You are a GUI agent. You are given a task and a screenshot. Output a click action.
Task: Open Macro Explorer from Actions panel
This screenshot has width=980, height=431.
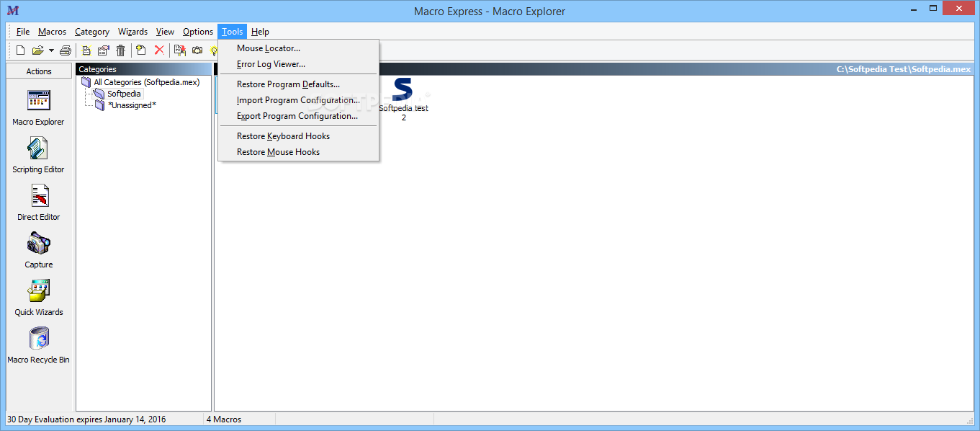[38, 107]
